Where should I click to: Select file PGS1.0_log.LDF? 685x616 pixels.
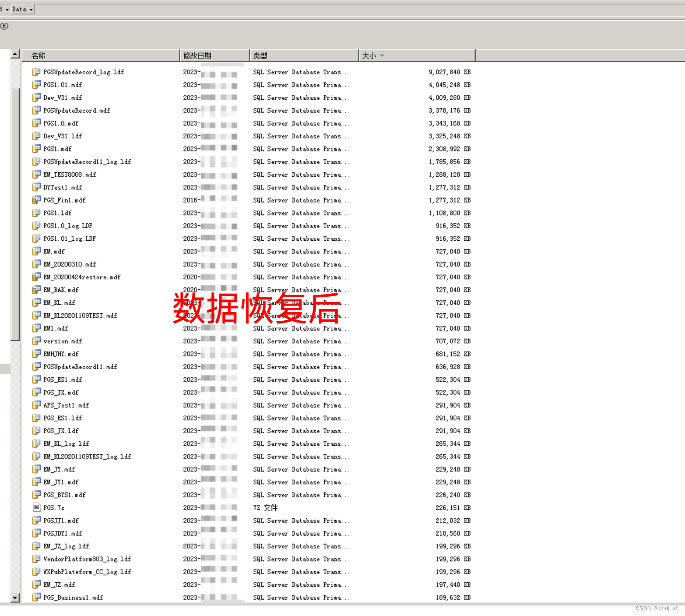click(68, 226)
